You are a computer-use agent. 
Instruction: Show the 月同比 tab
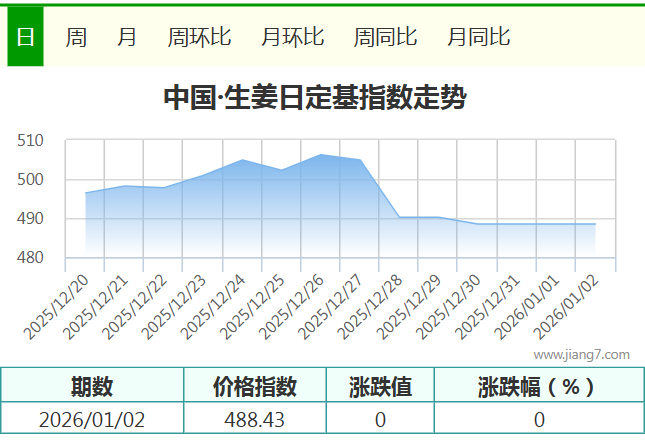(x=478, y=38)
